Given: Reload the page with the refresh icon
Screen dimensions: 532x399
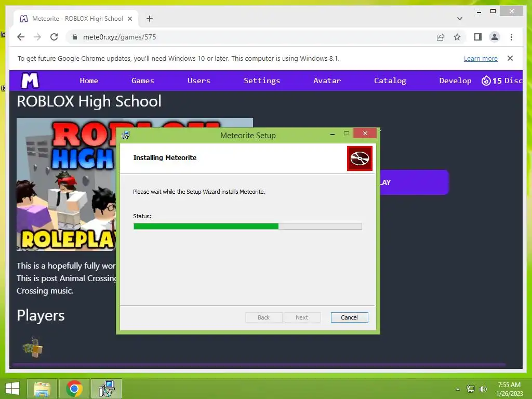Looking at the screenshot, I should click(x=54, y=37).
